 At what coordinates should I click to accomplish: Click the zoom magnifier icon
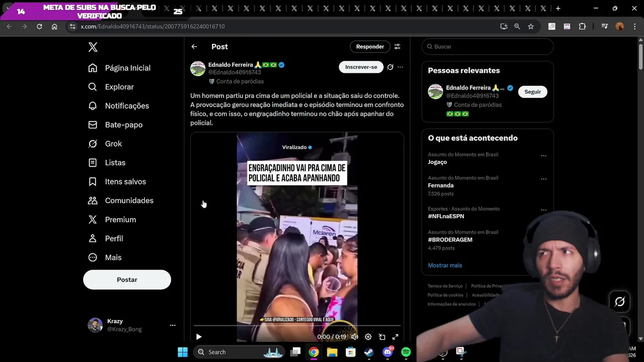pos(517,26)
